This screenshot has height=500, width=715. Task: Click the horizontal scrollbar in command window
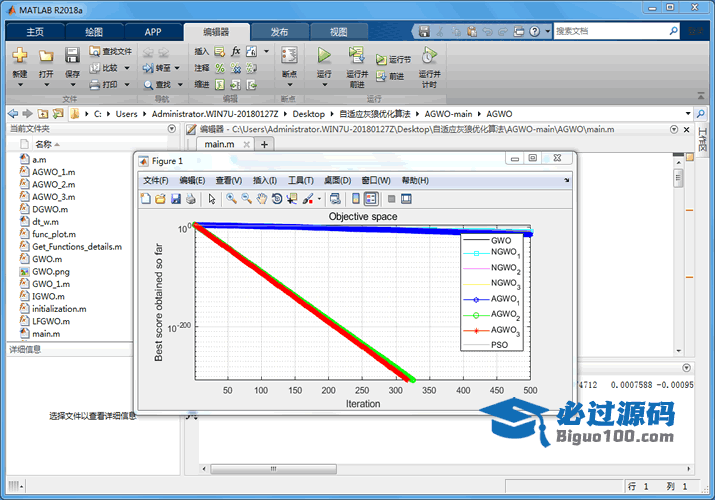pos(273,469)
